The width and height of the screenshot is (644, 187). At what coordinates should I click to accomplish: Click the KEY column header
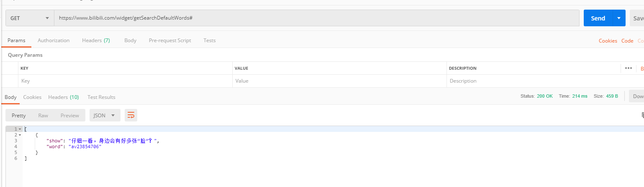[24, 68]
